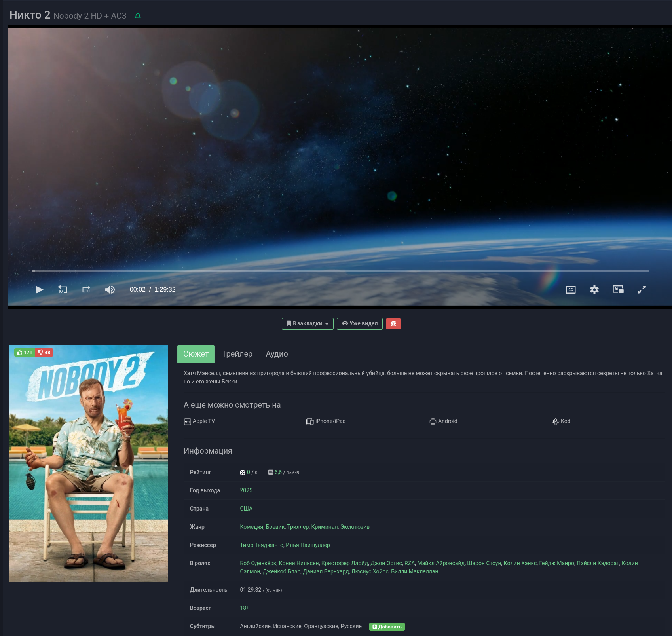Image resolution: width=672 pixels, height=636 pixels.
Task: Open the Nobody 2 poster image
Action: point(89,463)
